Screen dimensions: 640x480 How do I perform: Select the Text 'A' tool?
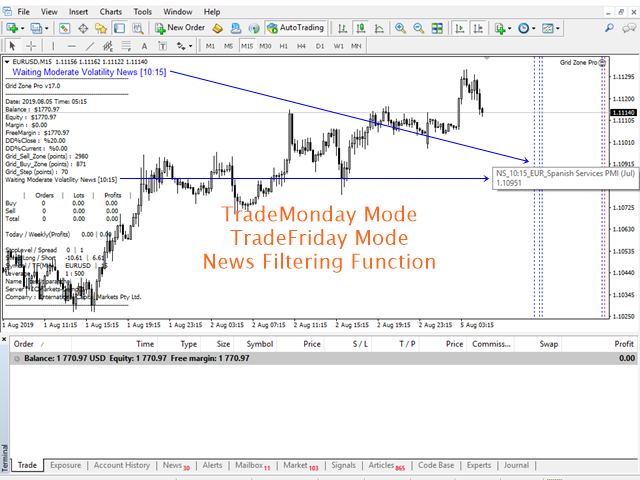point(144,46)
